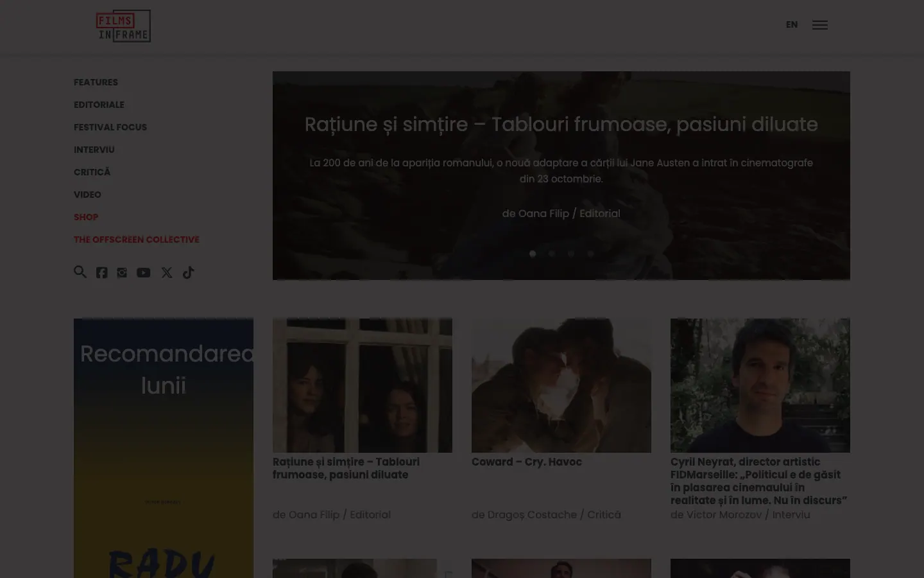Open the TikTok profile icon
The image size is (924, 578).
(188, 272)
